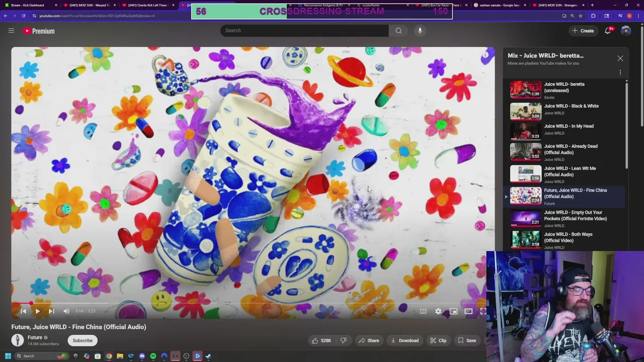Open Juice WRLD - Lean Wit Me thumbnail
The width and height of the screenshot is (644, 362).
526,174
